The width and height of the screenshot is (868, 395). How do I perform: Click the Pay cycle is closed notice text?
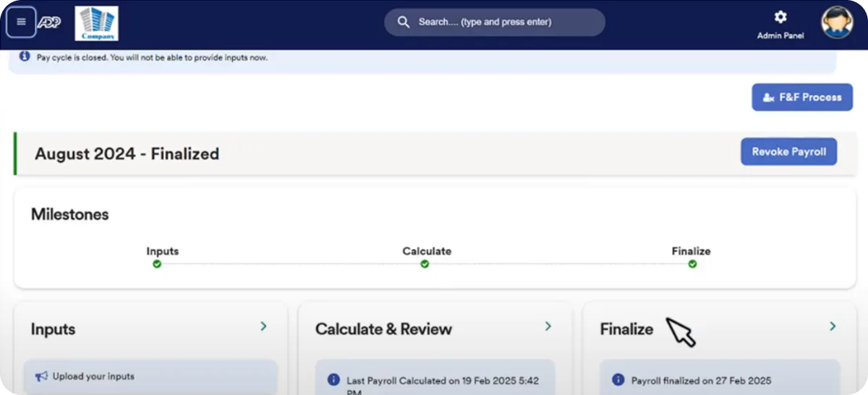click(x=152, y=57)
